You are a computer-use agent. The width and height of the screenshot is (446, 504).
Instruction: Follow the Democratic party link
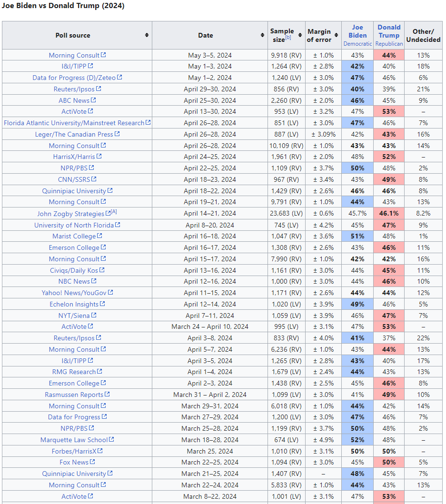[x=357, y=44]
